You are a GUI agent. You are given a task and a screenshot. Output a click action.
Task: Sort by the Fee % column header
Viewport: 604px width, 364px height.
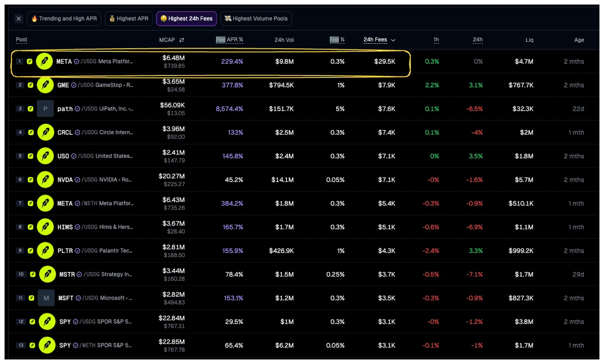[x=337, y=40]
